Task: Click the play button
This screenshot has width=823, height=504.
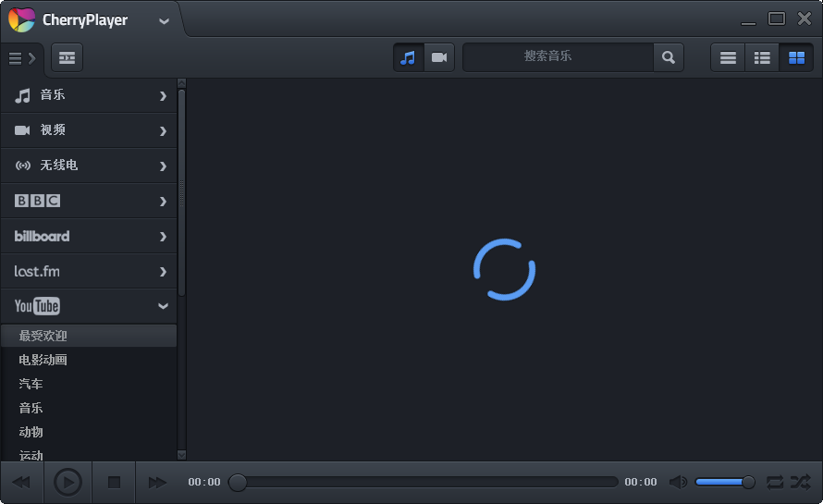Action: [x=68, y=482]
